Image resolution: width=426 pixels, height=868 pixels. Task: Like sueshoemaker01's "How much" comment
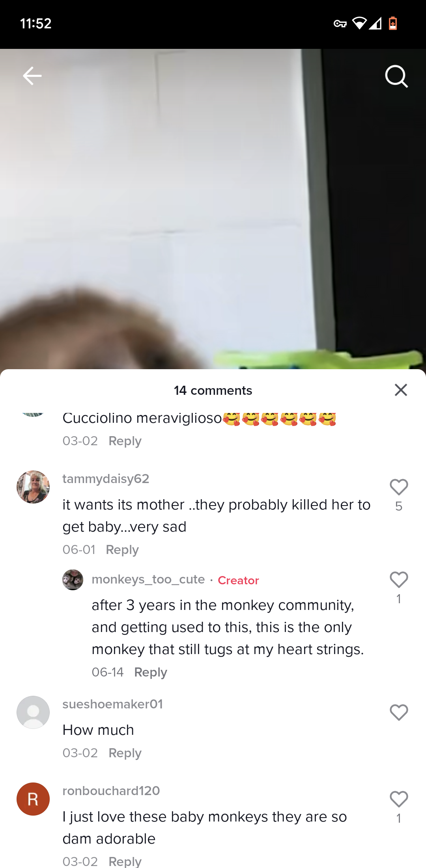(x=399, y=712)
